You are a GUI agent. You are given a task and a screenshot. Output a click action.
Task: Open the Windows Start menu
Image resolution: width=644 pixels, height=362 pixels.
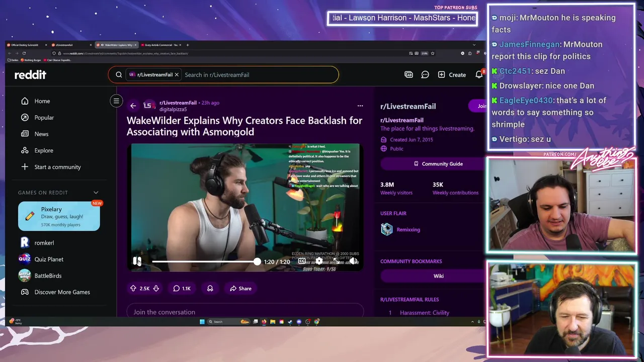coord(202,322)
